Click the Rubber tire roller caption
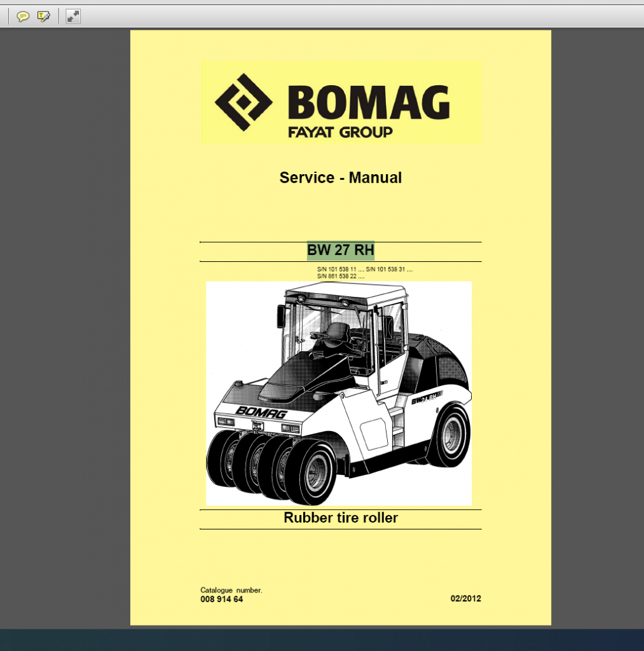Screen dimensions: 644x651 pyautogui.click(x=341, y=517)
